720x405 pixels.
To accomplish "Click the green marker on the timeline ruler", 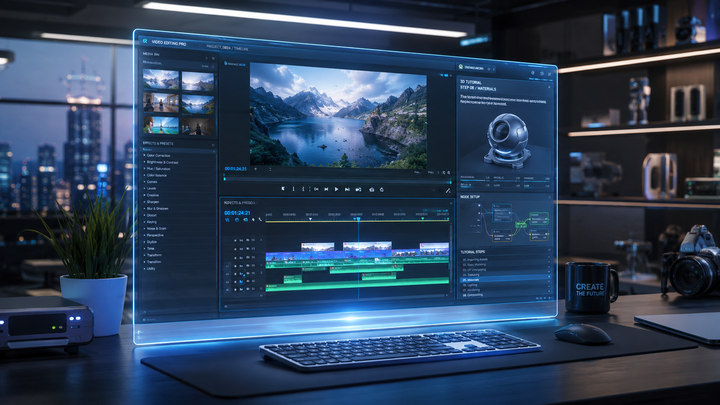I will [x=423, y=219].
